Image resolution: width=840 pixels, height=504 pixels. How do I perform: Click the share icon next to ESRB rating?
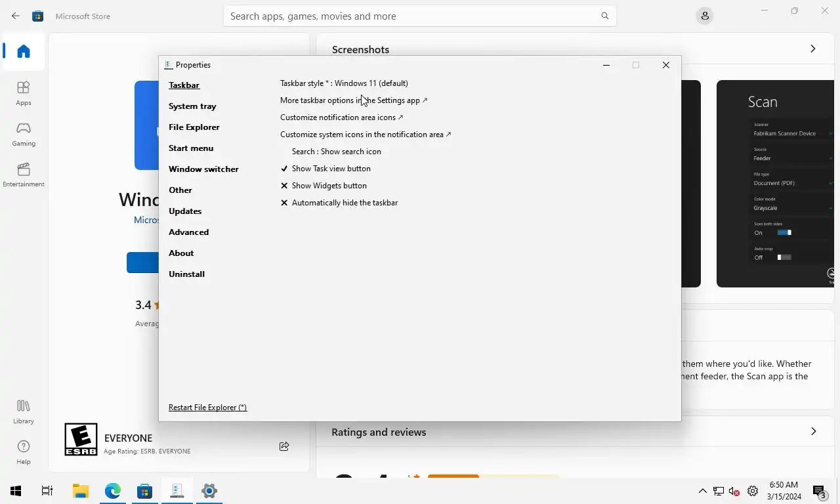(284, 446)
